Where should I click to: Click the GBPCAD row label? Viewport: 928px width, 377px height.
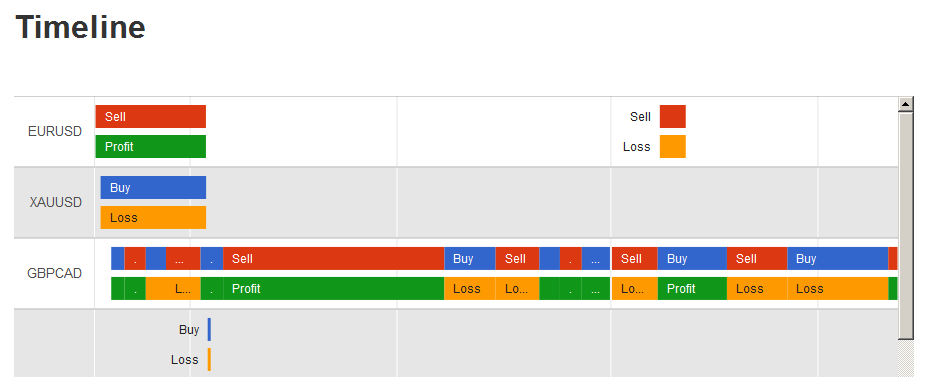pos(54,273)
